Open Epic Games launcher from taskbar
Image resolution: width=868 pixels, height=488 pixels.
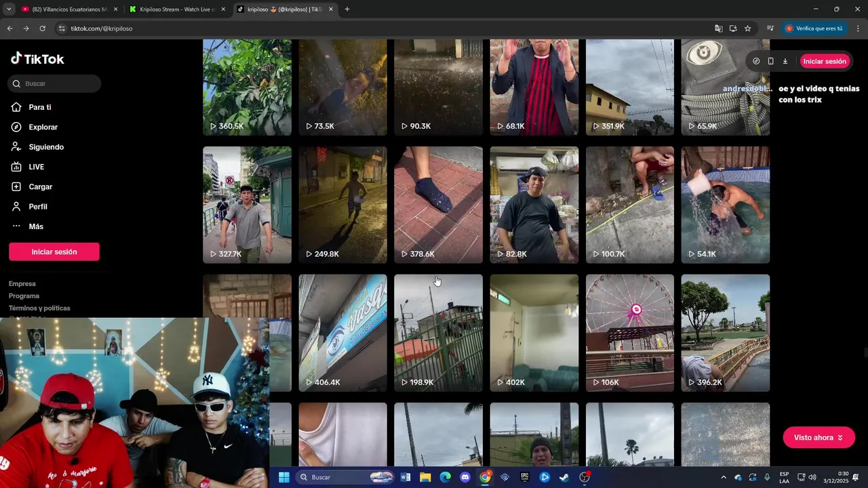pos(524,477)
